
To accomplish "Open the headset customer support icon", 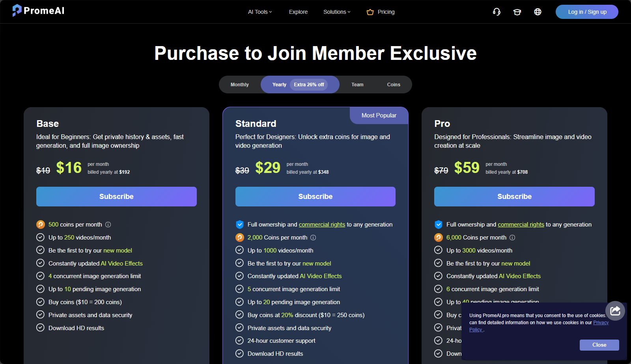I will [x=497, y=12].
